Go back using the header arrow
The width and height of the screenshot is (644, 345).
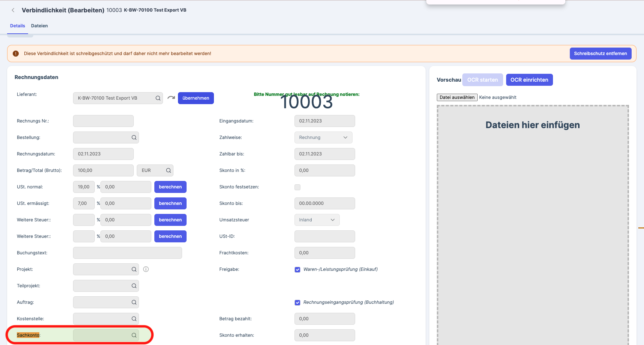[x=13, y=10]
